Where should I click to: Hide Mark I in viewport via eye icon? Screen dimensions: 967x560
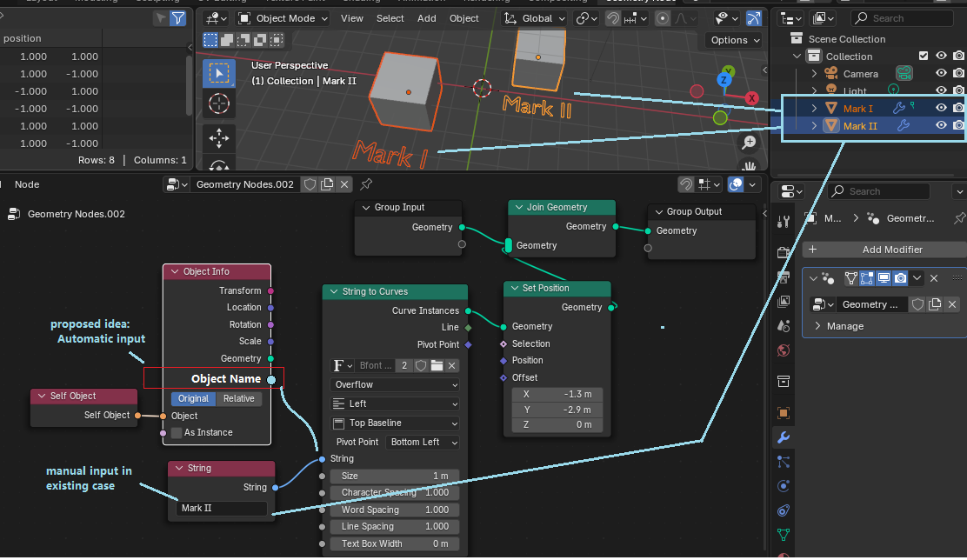click(941, 108)
